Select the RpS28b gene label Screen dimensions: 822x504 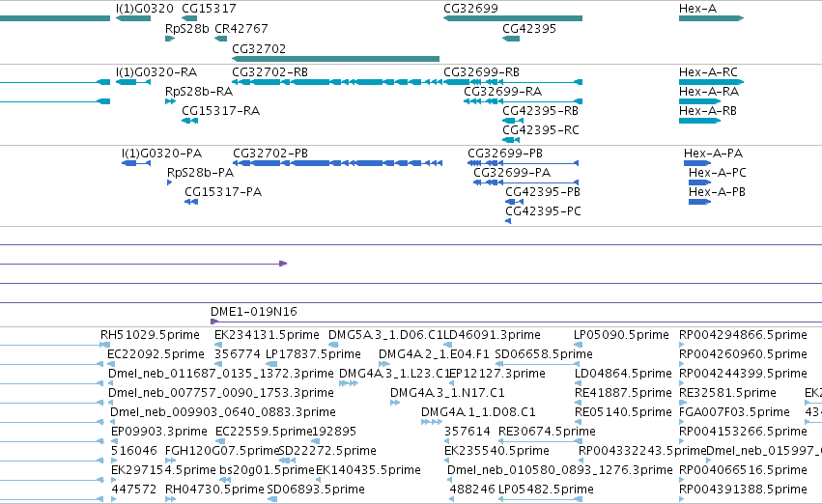[x=187, y=28]
